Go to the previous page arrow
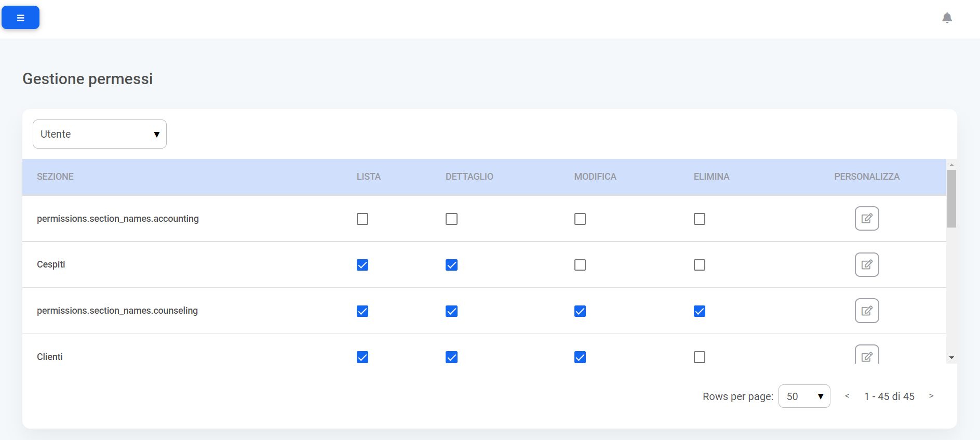The image size is (980, 440). 847,396
